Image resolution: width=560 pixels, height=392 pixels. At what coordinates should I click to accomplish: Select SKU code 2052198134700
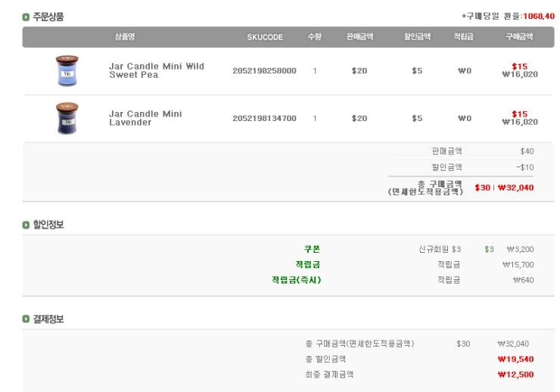pos(264,118)
